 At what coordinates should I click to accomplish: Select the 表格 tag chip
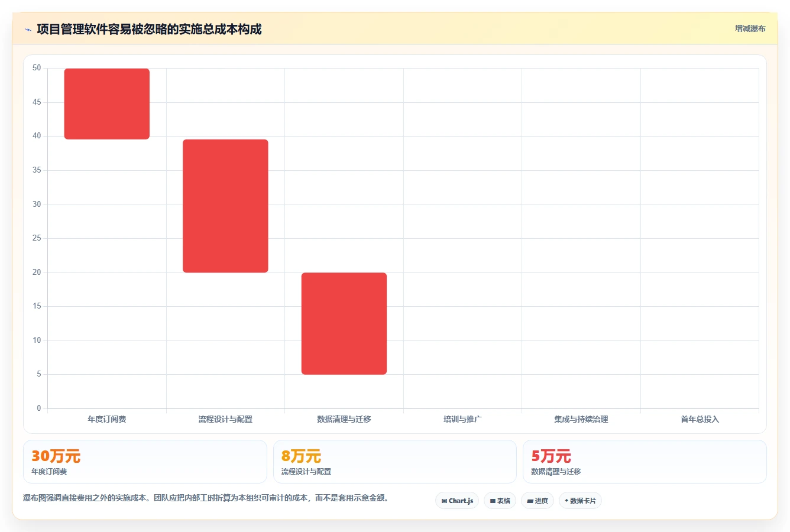500,501
